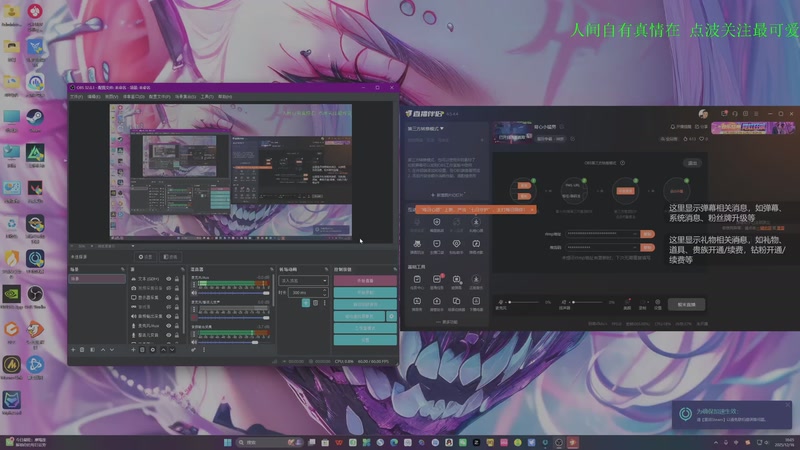Open the OBS Studio desktop shortcut

[x=35, y=296]
